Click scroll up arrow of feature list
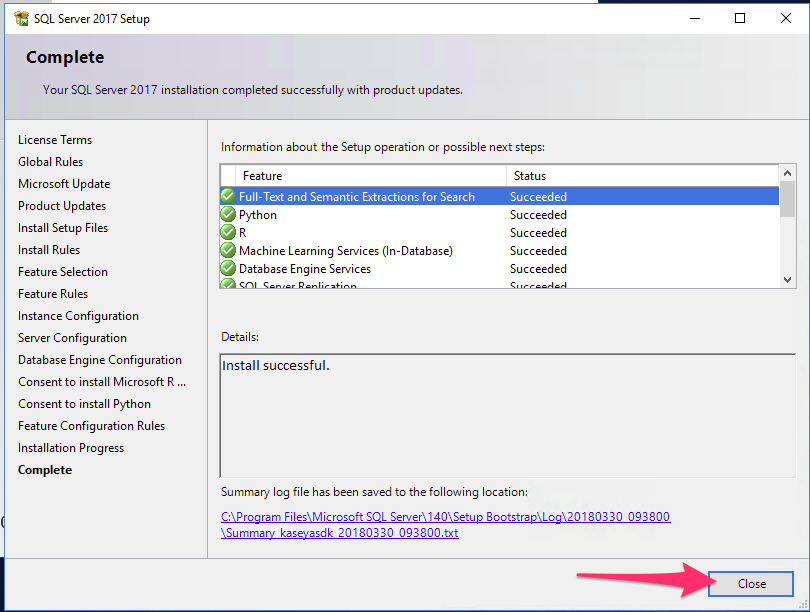This screenshot has width=810, height=612. [787, 173]
